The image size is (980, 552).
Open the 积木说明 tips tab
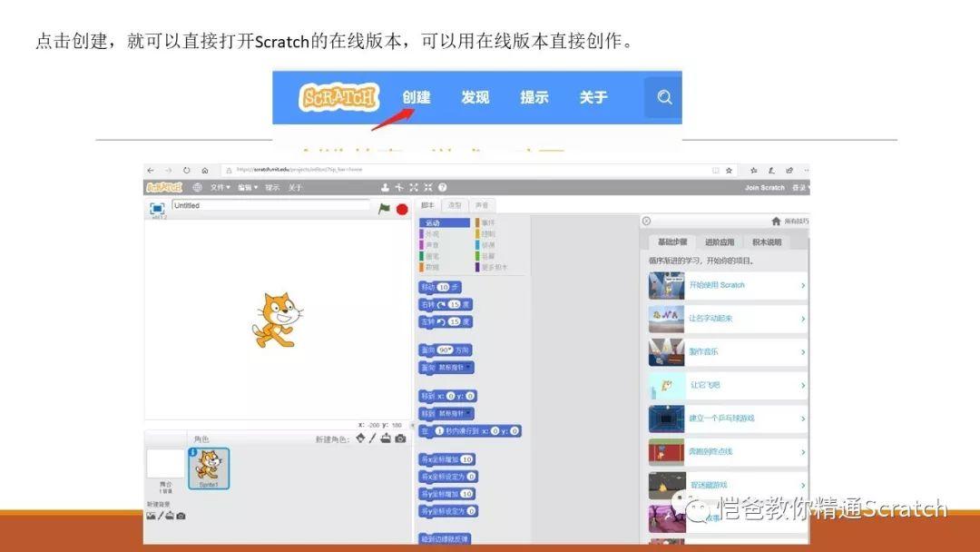767,241
